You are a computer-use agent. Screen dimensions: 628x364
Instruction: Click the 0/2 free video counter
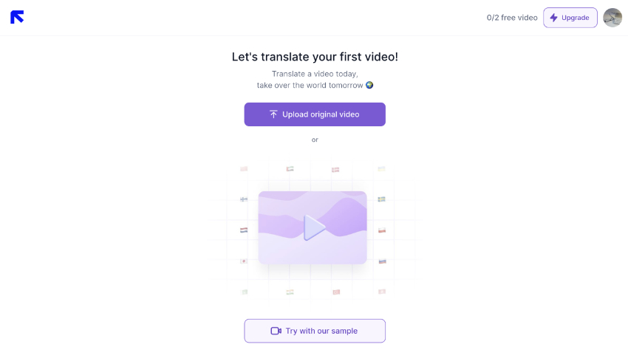(x=512, y=18)
